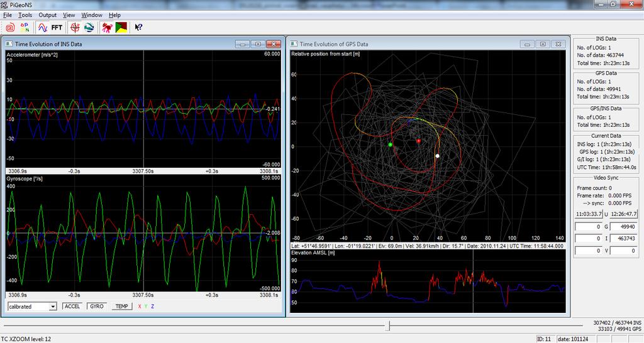
Task: Toggle the TEMP plot button
Action: tap(121, 306)
